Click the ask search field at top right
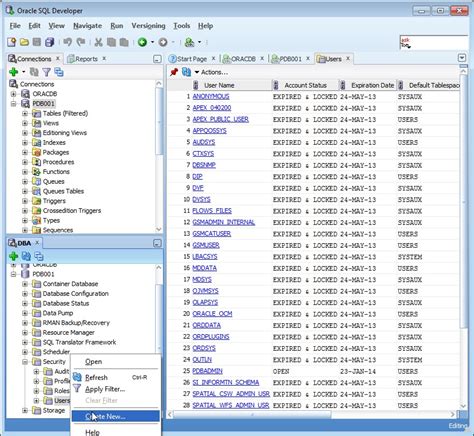Screen dimensions: 474x436 434,42
